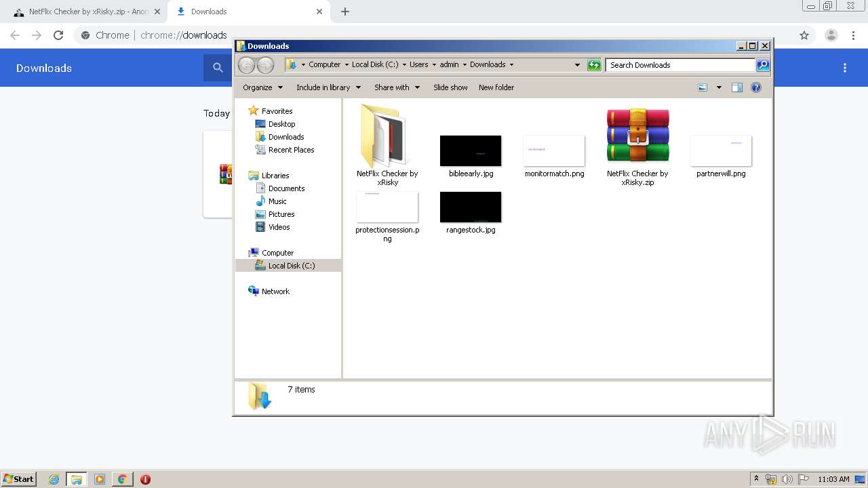This screenshot has width=868, height=488.
Task: Open Downloads page more actions menu
Action: (x=845, y=68)
